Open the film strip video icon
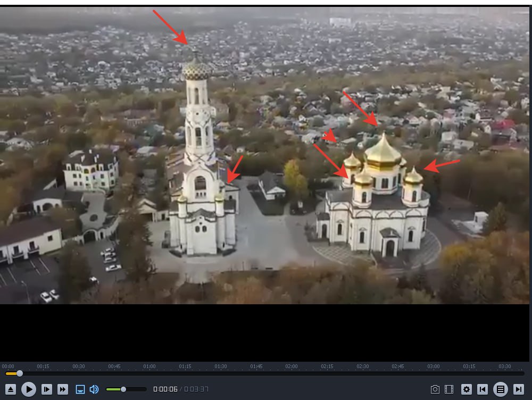Image resolution: width=532 pixels, height=400 pixels. click(449, 389)
